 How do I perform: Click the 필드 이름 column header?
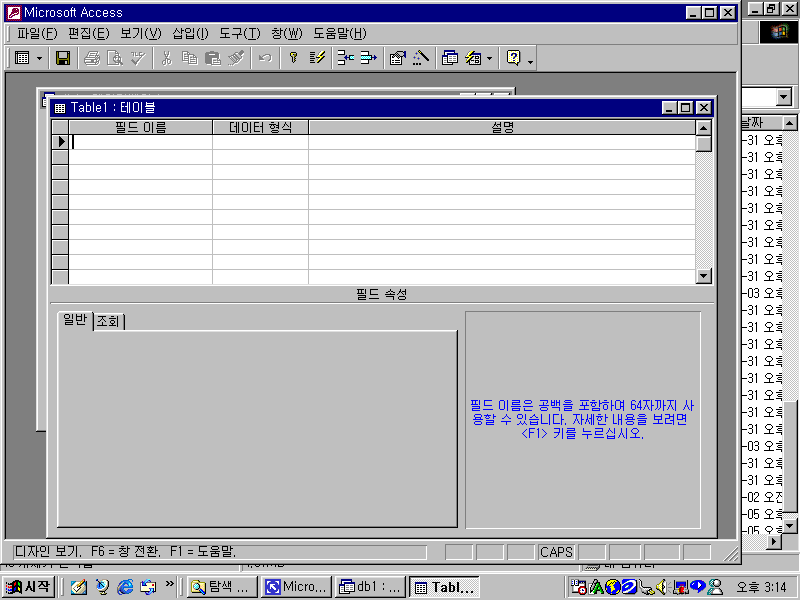pos(141,128)
